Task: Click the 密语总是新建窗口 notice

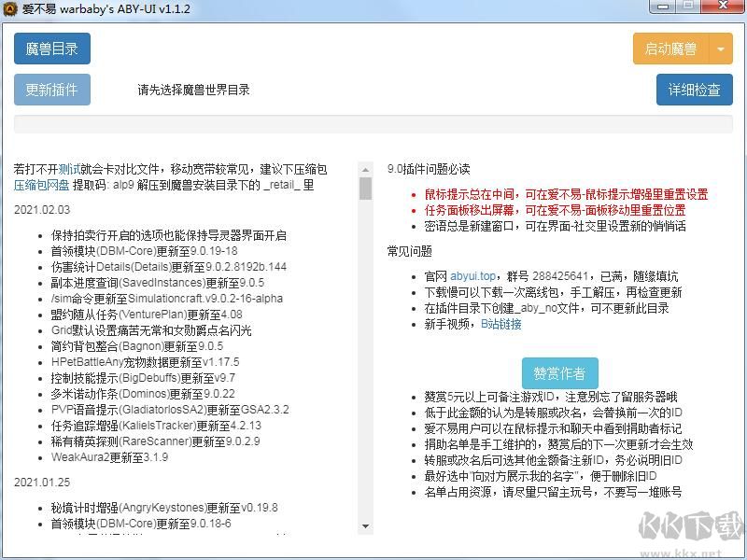Action: coord(555,226)
